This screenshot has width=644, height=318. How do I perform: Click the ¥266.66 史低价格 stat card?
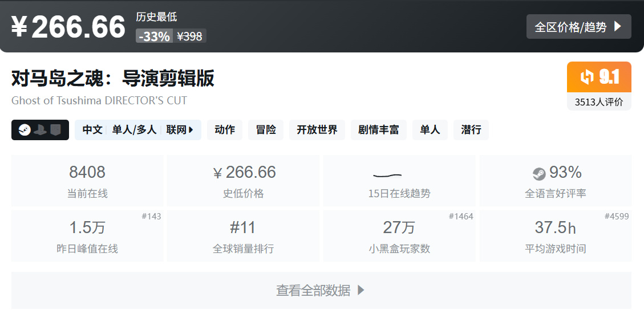[243, 181]
